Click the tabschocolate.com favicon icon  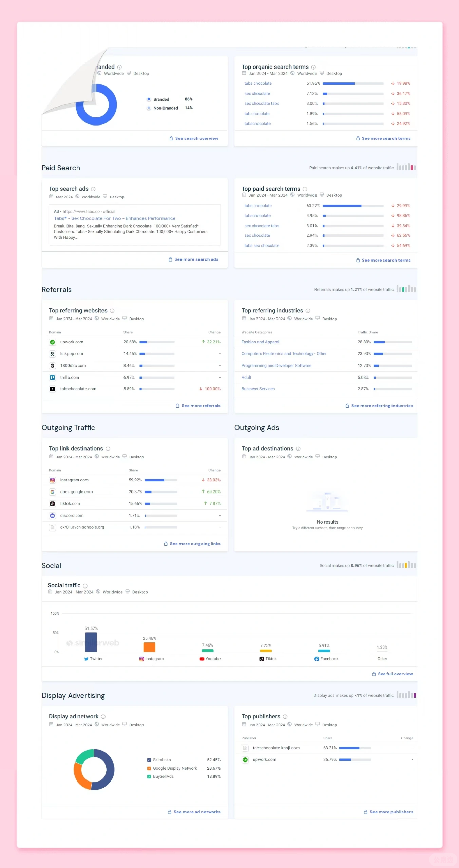pos(52,389)
